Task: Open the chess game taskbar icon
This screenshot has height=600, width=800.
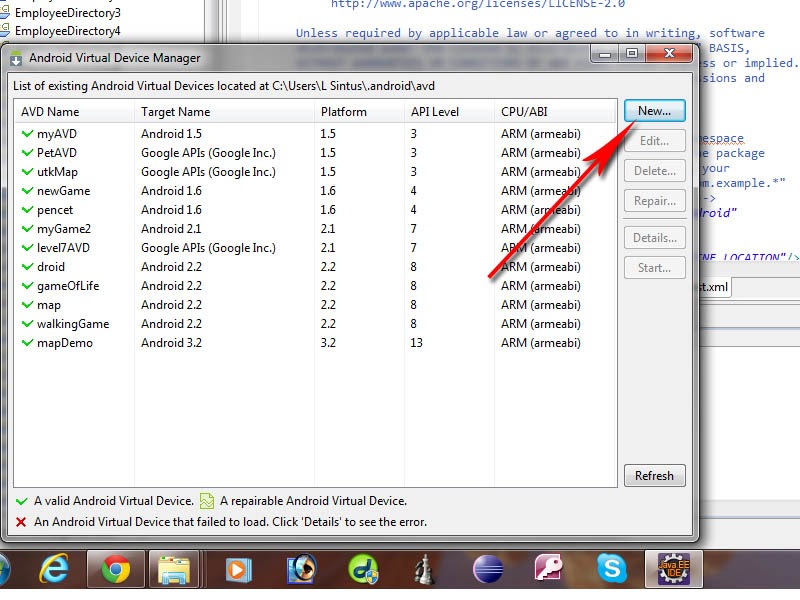Action: (424, 569)
